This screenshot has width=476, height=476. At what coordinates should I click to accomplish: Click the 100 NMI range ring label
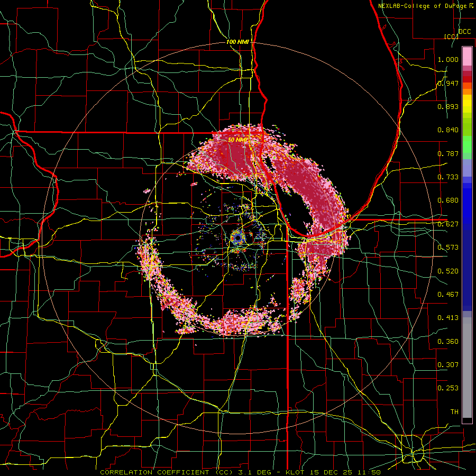(x=237, y=42)
